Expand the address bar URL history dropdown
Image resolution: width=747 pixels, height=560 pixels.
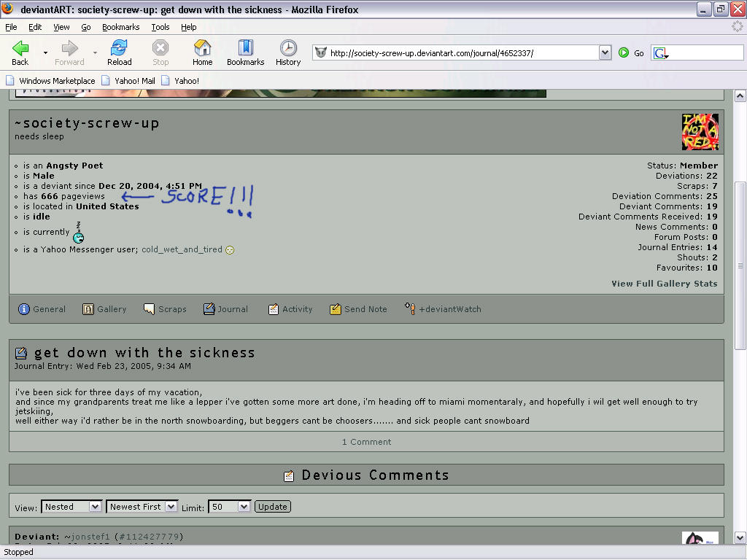(605, 52)
